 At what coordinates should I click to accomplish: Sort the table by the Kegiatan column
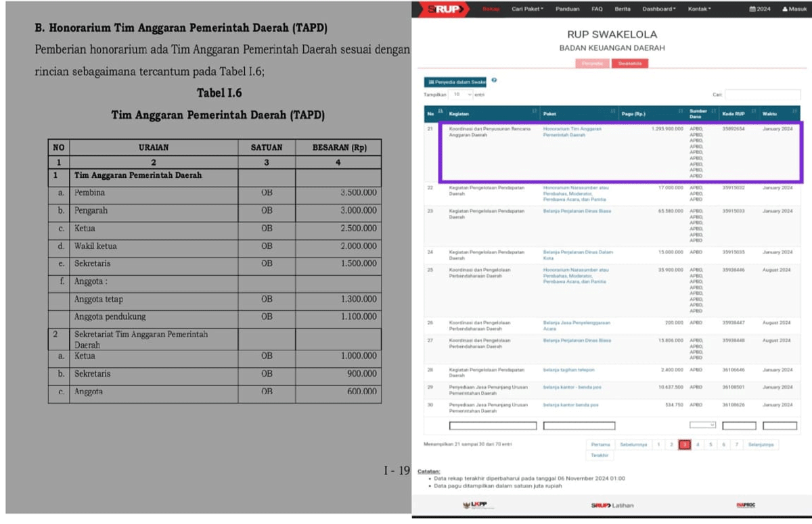[493, 114]
